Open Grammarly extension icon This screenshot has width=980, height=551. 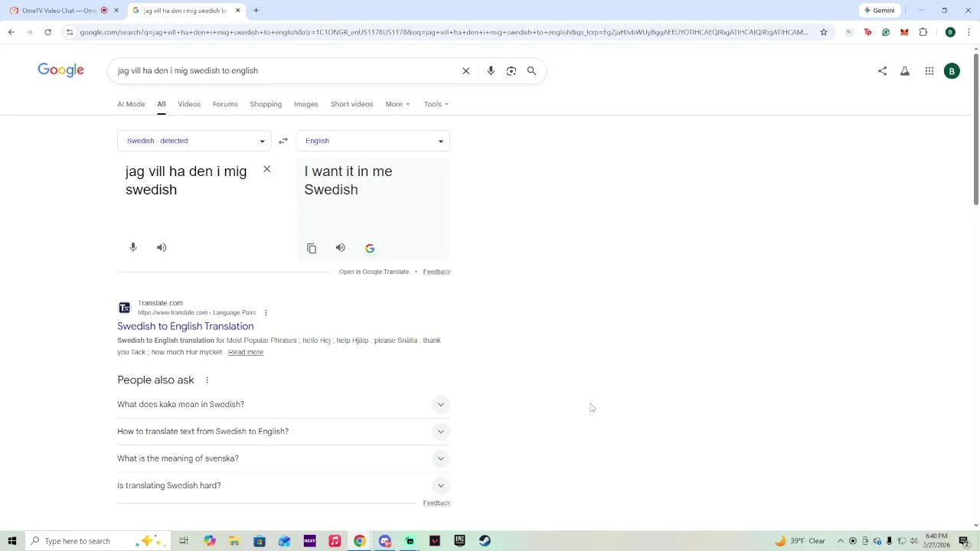coord(886,32)
